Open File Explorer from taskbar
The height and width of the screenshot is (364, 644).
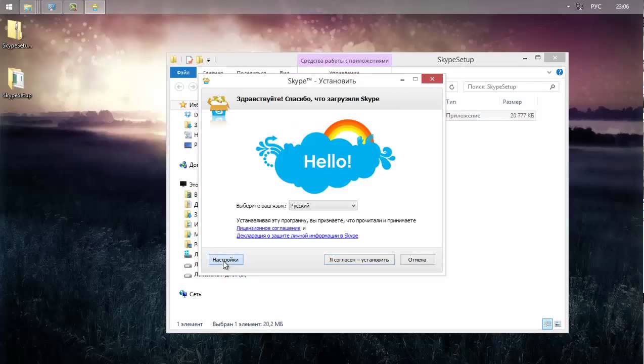(28, 7)
